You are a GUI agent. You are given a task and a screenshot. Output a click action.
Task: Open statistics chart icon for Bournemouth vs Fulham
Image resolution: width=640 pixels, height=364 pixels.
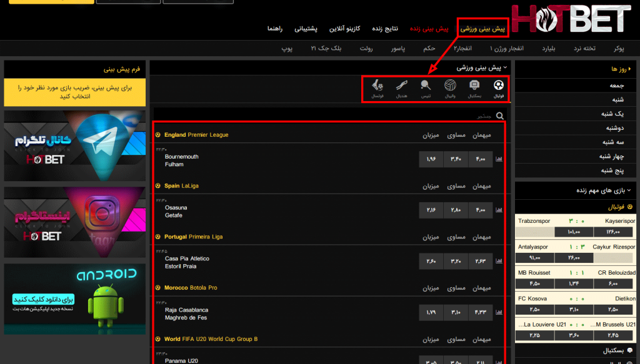(x=499, y=160)
